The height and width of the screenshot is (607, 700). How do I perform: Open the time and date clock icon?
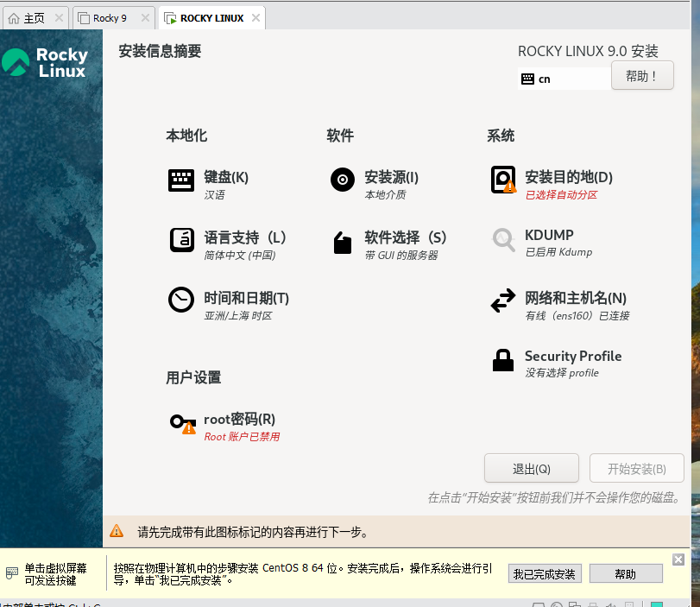point(180,300)
